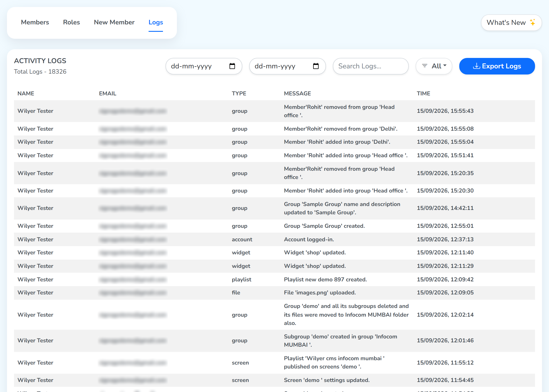Viewport: 549px width, 392px height.
Task: Click timestamp 15/09/2026, 11:55:12
Action: 445,363
